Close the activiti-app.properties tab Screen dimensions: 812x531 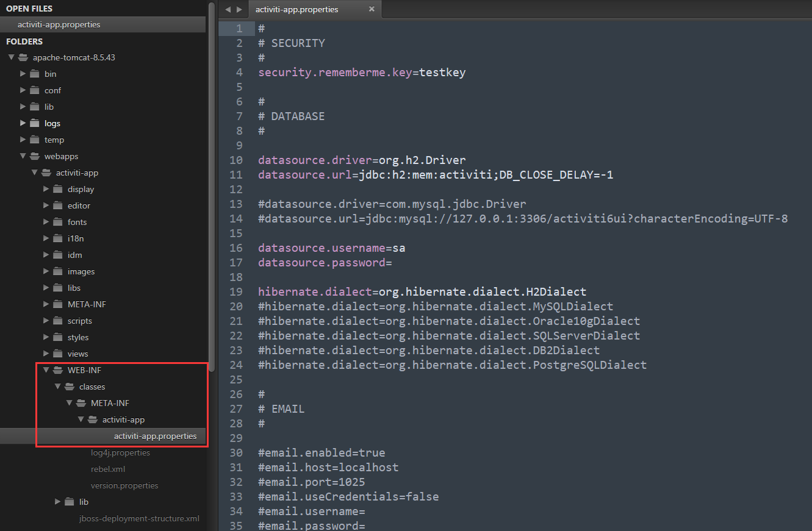372,9
